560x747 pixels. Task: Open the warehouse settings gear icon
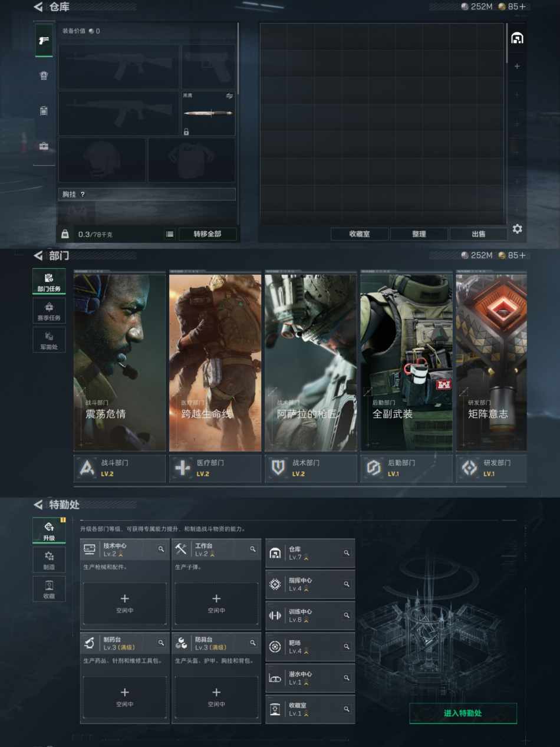tap(517, 229)
